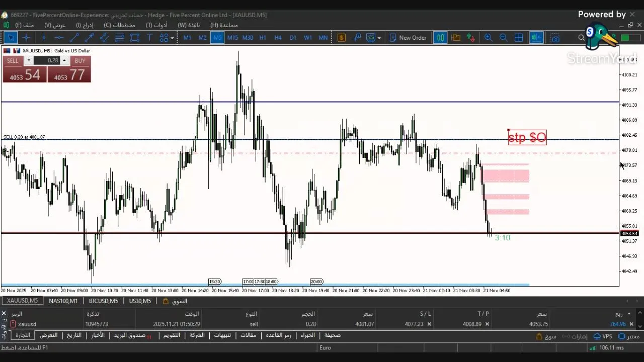Edit the 0.28 lot volume field
This screenshot has width=644, height=362.
click(47, 60)
